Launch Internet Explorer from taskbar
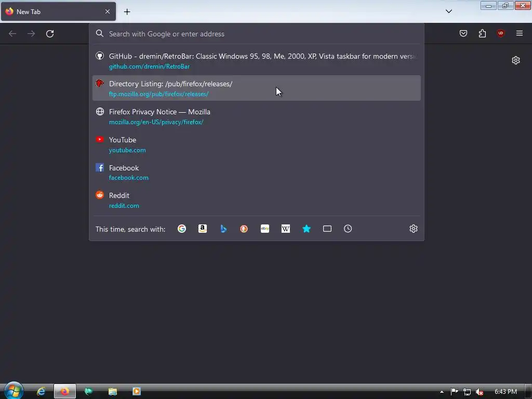Viewport: 532px width, 399px height. [x=41, y=391]
